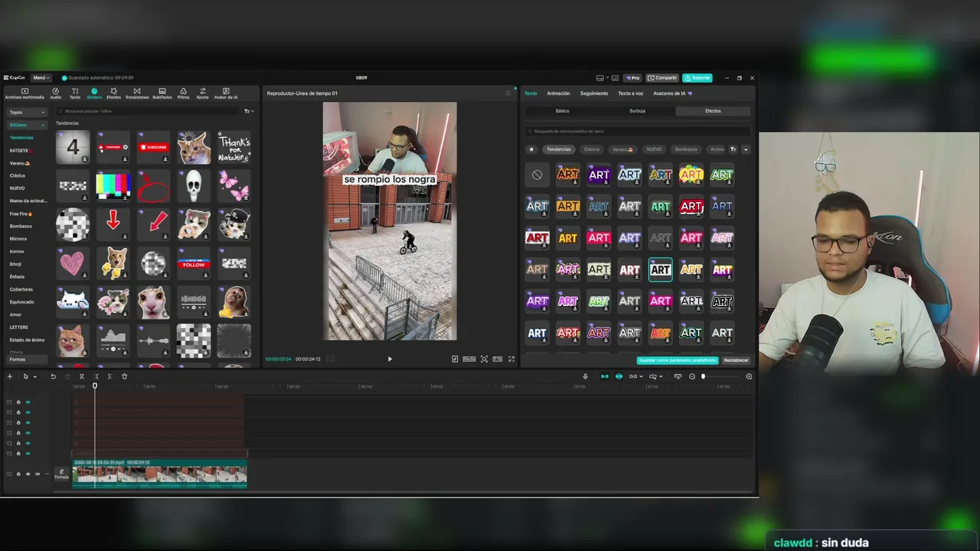Toggle automatic snapping in the timeline
The image size is (980, 551).
pos(619,377)
